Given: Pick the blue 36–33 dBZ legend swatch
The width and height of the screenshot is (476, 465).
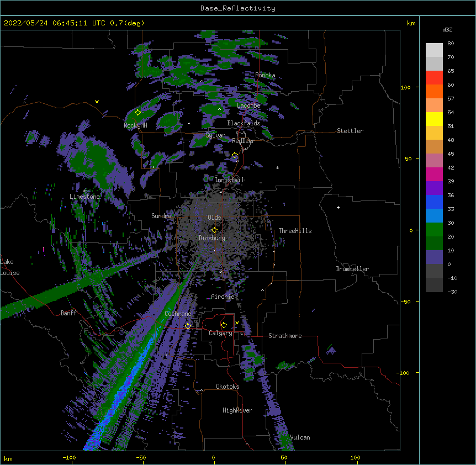Looking at the screenshot, I should click(434, 202).
